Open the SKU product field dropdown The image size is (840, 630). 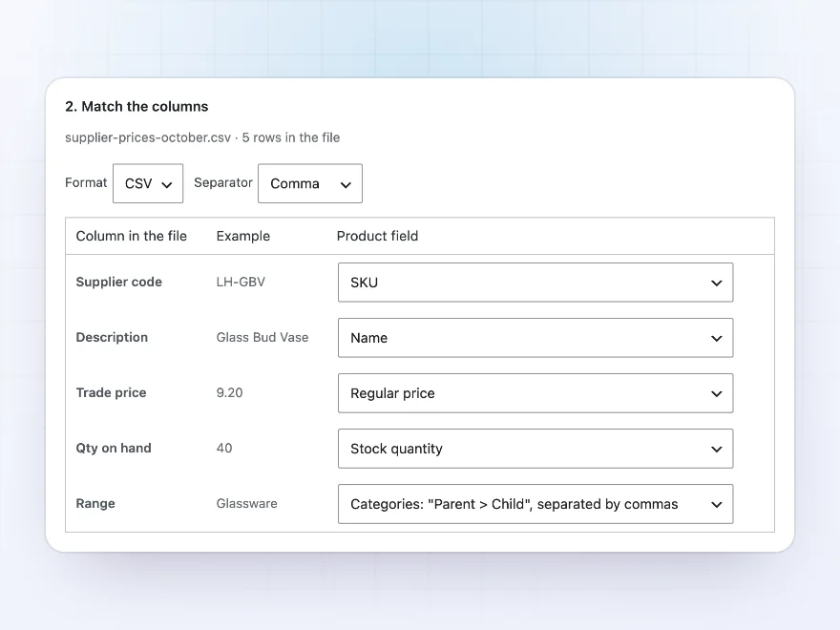535,283
